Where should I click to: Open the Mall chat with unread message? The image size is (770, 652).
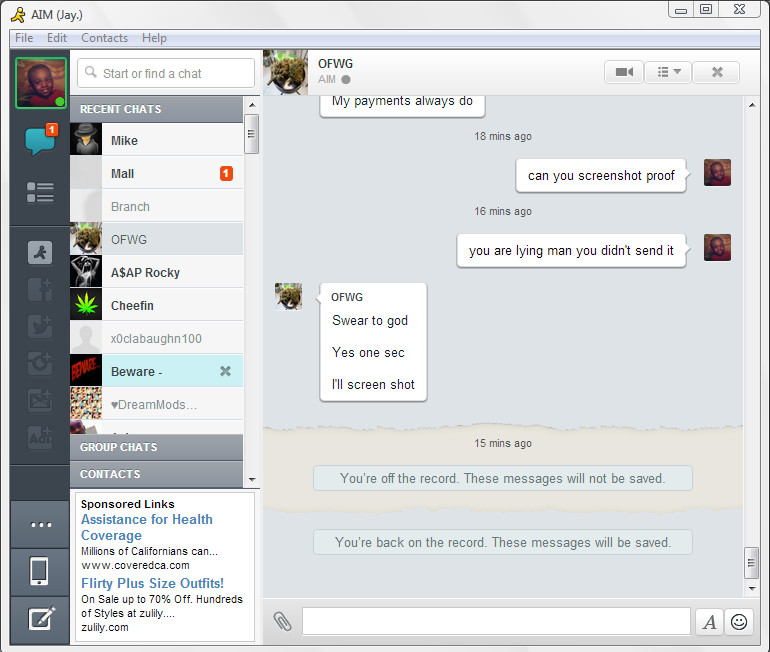157,173
